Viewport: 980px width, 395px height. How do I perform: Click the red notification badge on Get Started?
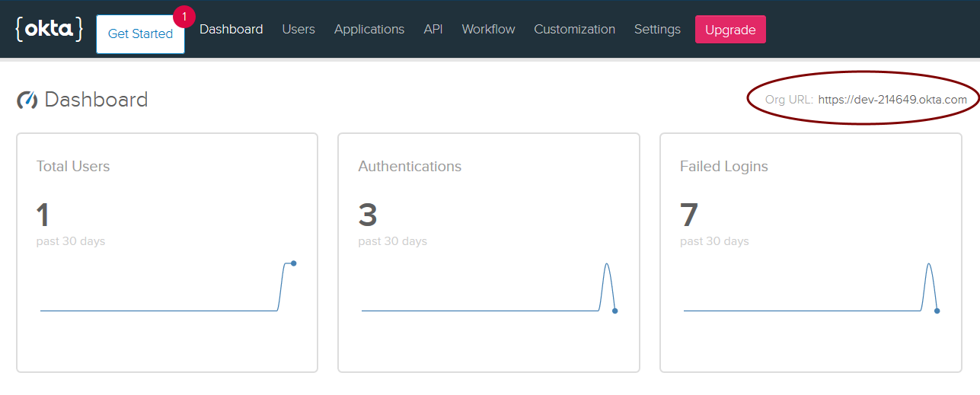coord(184,16)
